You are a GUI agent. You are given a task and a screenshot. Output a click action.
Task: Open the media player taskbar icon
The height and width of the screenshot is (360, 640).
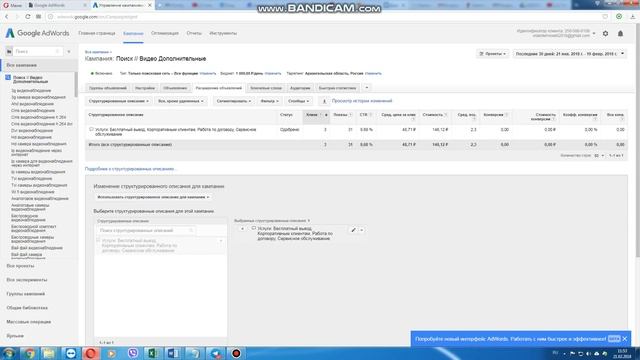[111, 353]
